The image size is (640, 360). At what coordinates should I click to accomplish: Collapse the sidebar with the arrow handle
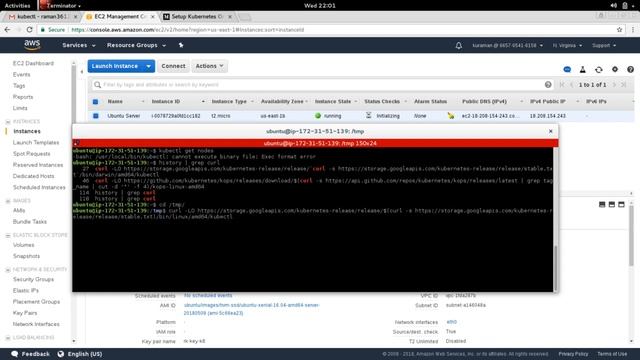(x=82, y=72)
